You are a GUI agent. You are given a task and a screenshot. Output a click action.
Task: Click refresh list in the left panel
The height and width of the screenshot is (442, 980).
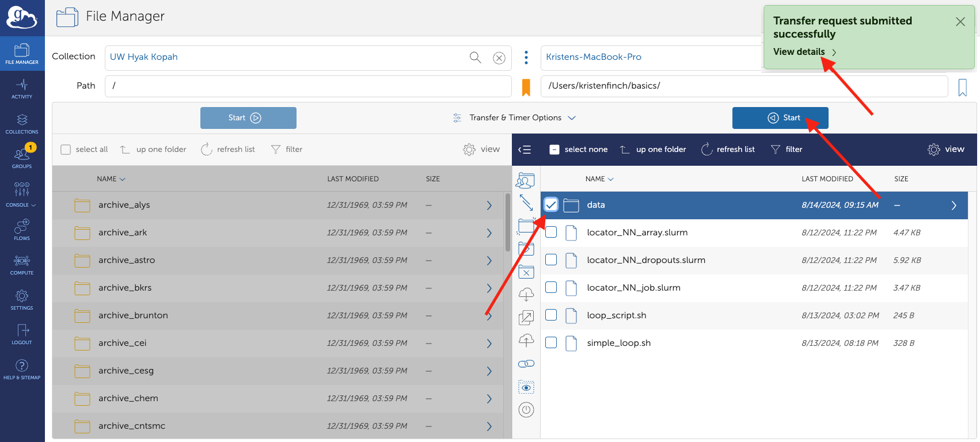(x=227, y=150)
